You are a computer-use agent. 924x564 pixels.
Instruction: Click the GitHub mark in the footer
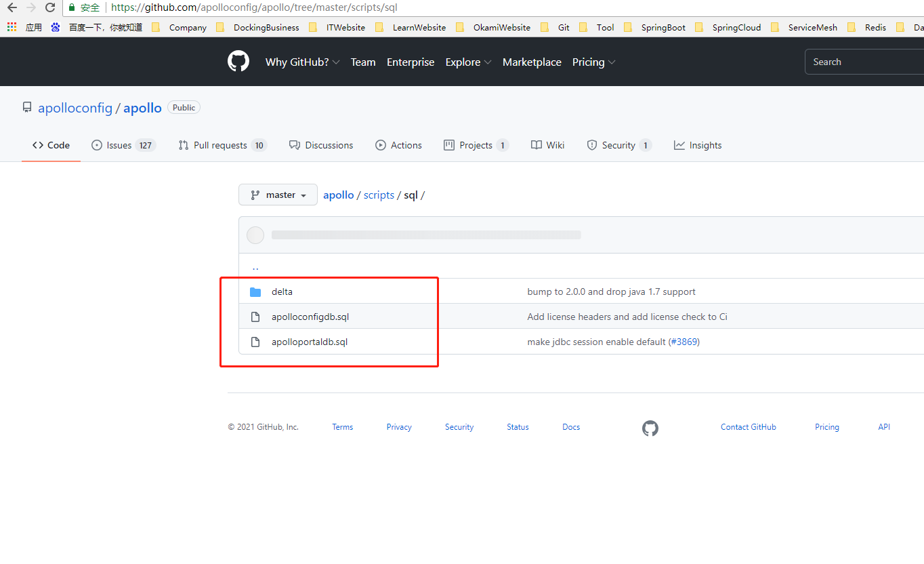[650, 428]
